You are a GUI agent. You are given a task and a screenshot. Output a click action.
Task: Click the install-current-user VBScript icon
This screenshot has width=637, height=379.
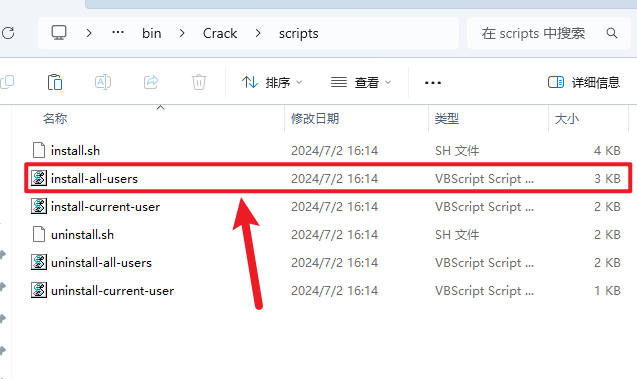(x=39, y=206)
